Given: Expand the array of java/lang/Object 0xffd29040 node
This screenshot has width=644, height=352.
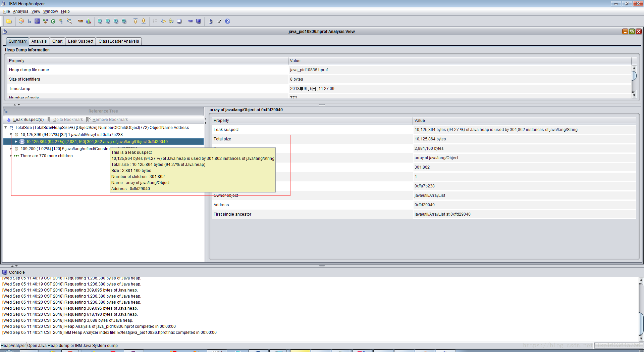Looking at the screenshot, I should coord(16,142).
